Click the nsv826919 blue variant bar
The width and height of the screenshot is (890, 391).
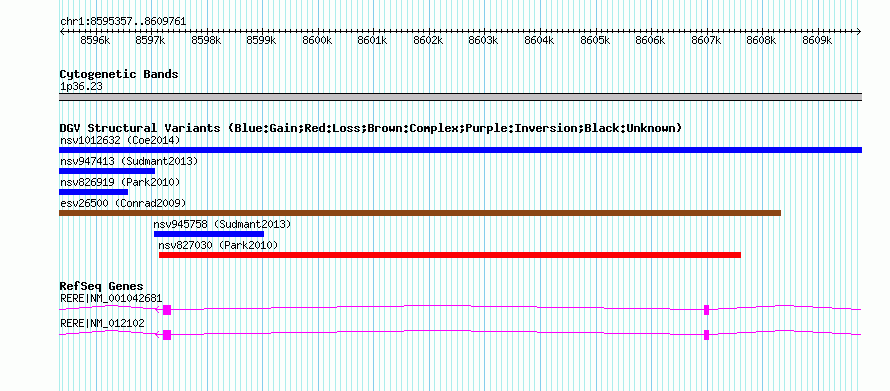click(x=94, y=192)
